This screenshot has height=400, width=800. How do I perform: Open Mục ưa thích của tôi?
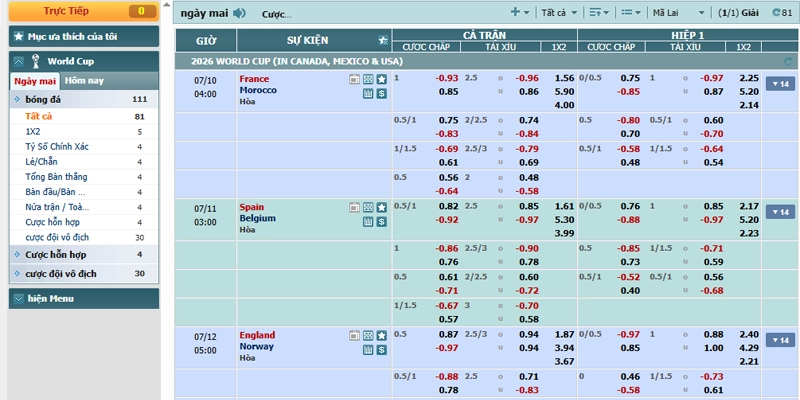click(84, 36)
